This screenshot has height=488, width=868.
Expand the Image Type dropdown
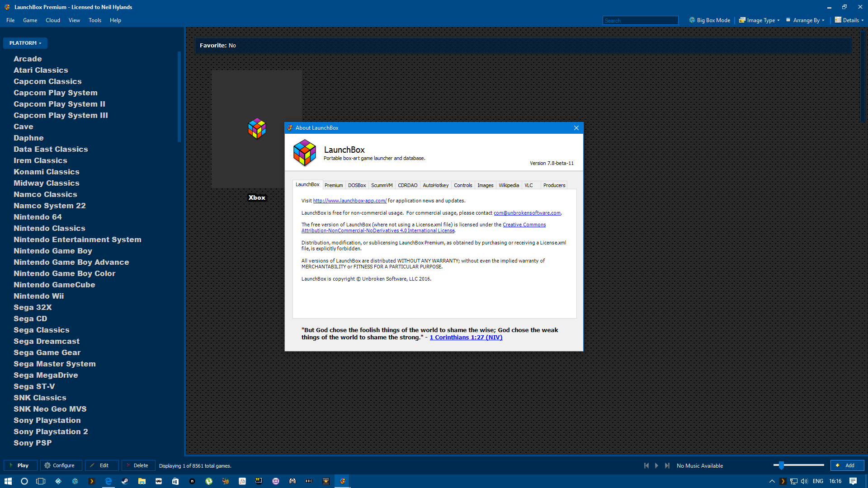tap(760, 20)
